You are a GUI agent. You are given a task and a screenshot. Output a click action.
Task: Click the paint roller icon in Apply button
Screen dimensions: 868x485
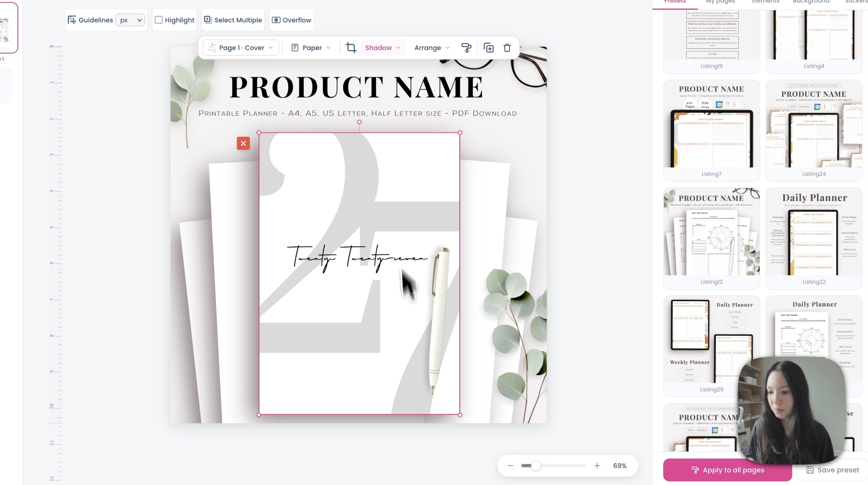(x=695, y=470)
